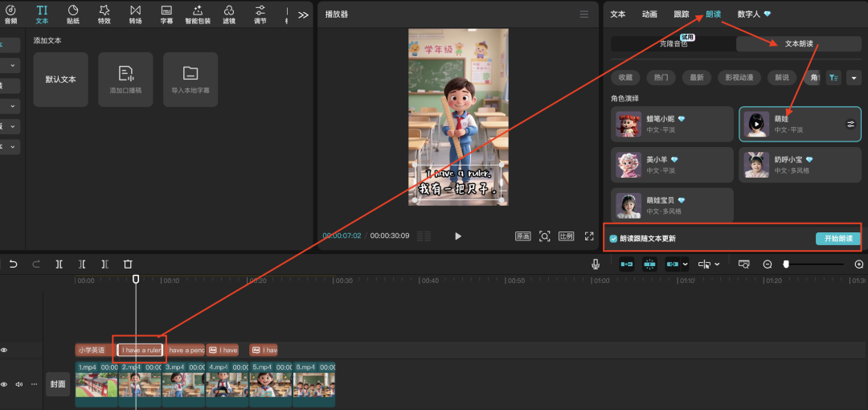Click the fullscreen icon in the player
Viewport: 868px width, 410px height.
click(x=588, y=236)
